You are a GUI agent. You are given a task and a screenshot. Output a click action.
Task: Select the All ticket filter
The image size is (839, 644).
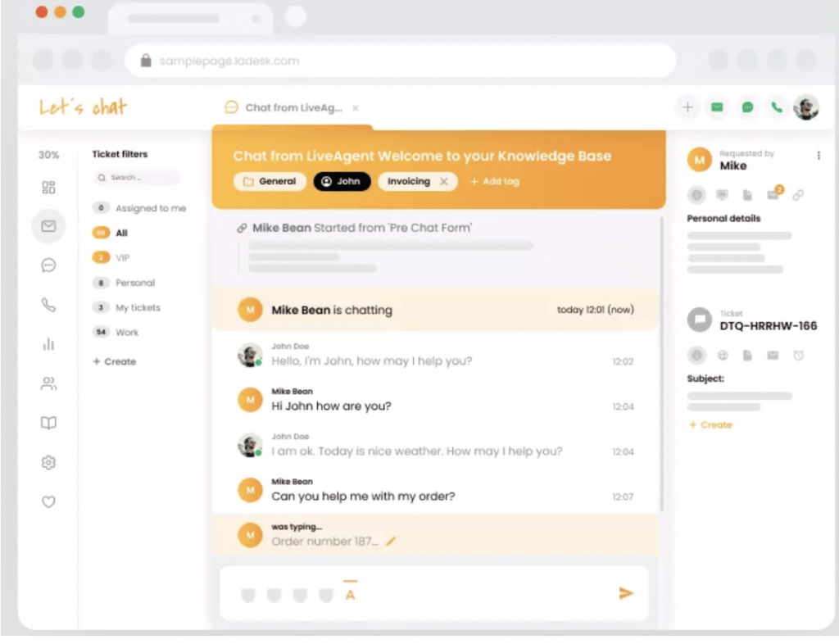click(x=111, y=233)
